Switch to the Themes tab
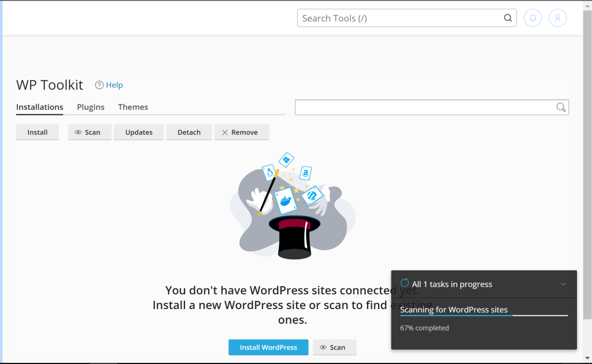This screenshot has width=592, height=364. [x=133, y=107]
